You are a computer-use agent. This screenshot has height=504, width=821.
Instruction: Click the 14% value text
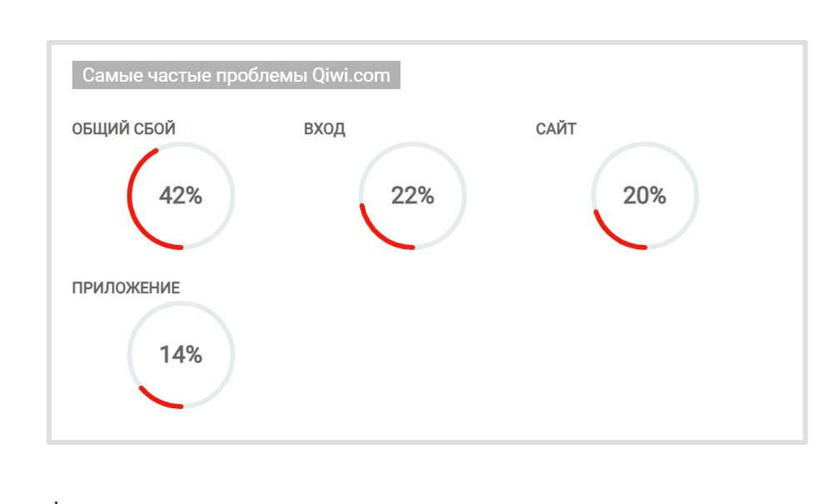(x=181, y=355)
